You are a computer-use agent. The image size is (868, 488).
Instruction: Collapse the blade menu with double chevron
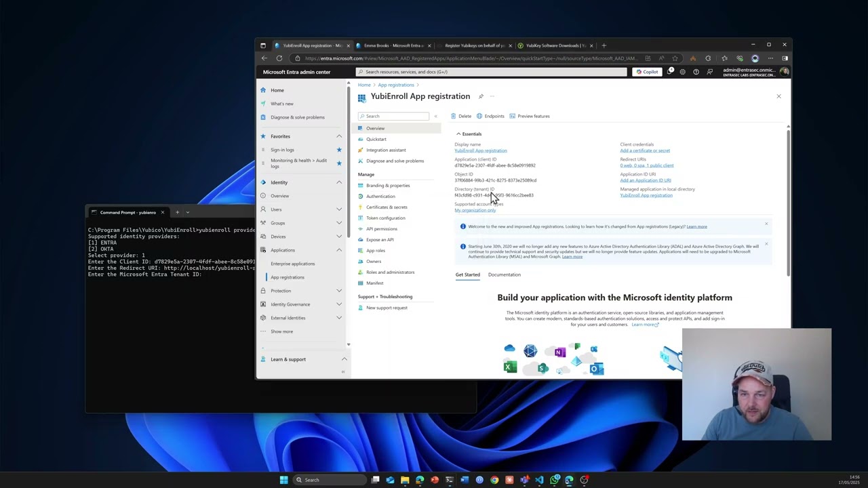435,116
